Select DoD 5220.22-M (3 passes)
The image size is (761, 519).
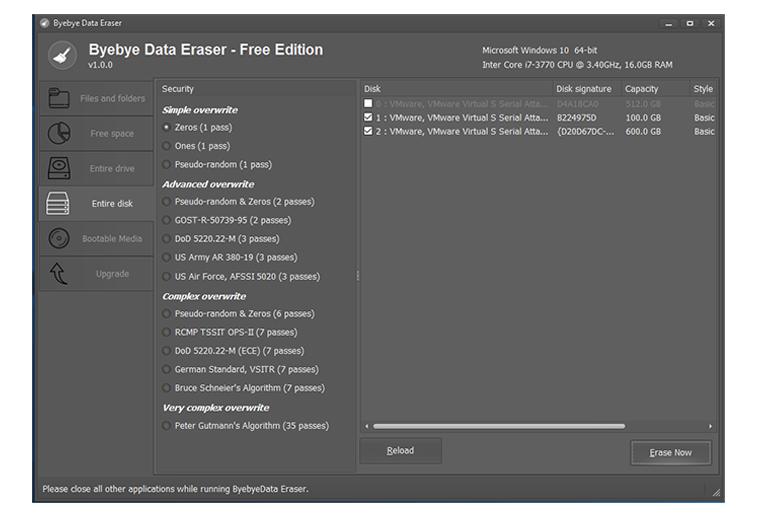click(x=221, y=239)
